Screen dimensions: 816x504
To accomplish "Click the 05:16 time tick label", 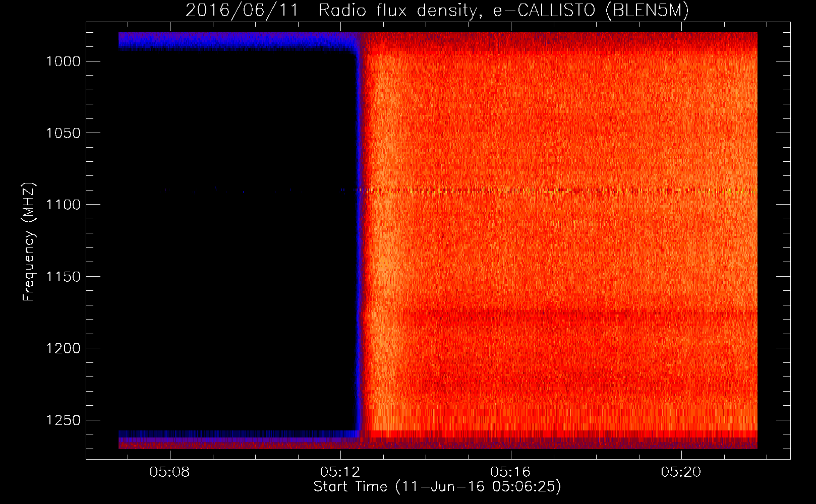I will (x=511, y=472).
